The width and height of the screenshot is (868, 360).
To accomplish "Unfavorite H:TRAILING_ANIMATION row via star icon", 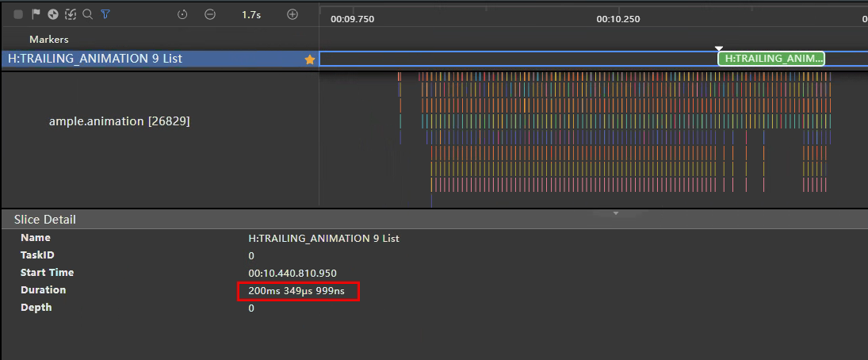I will click(310, 59).
